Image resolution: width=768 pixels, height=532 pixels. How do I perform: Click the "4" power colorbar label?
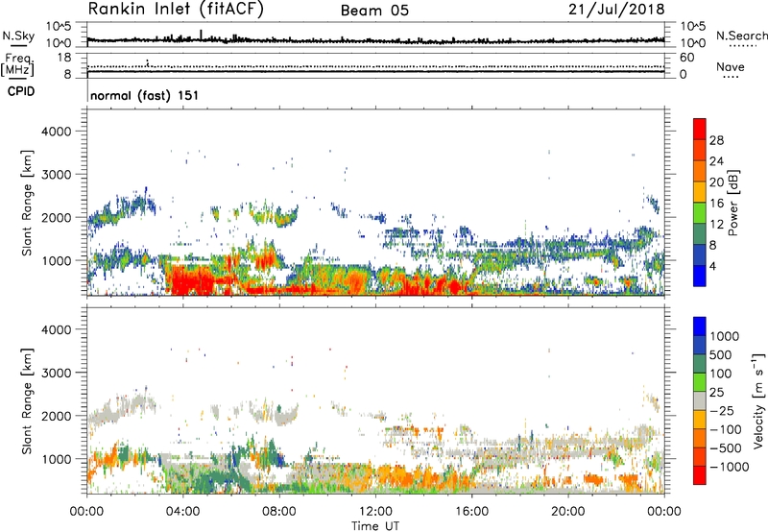pos(712,266)
